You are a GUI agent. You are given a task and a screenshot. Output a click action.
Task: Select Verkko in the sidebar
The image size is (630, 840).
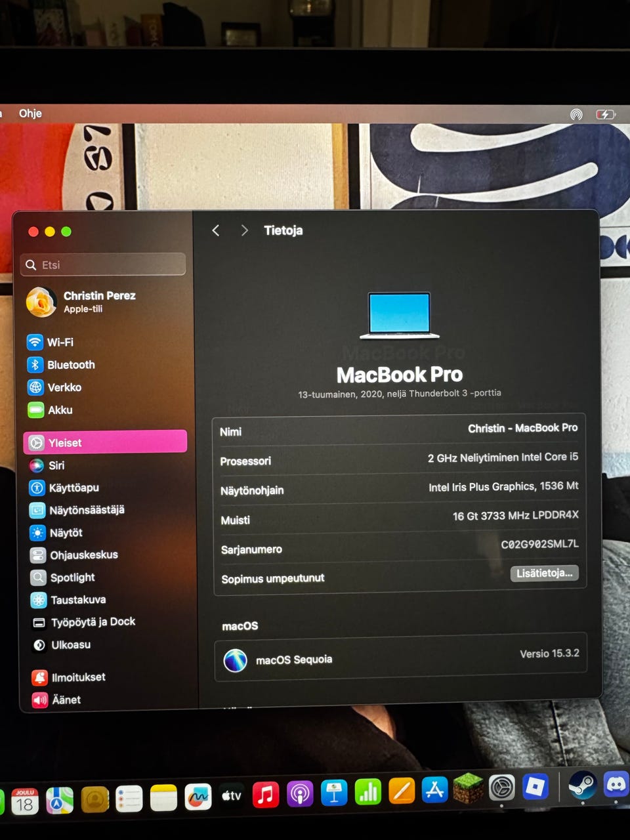(54, 387)
